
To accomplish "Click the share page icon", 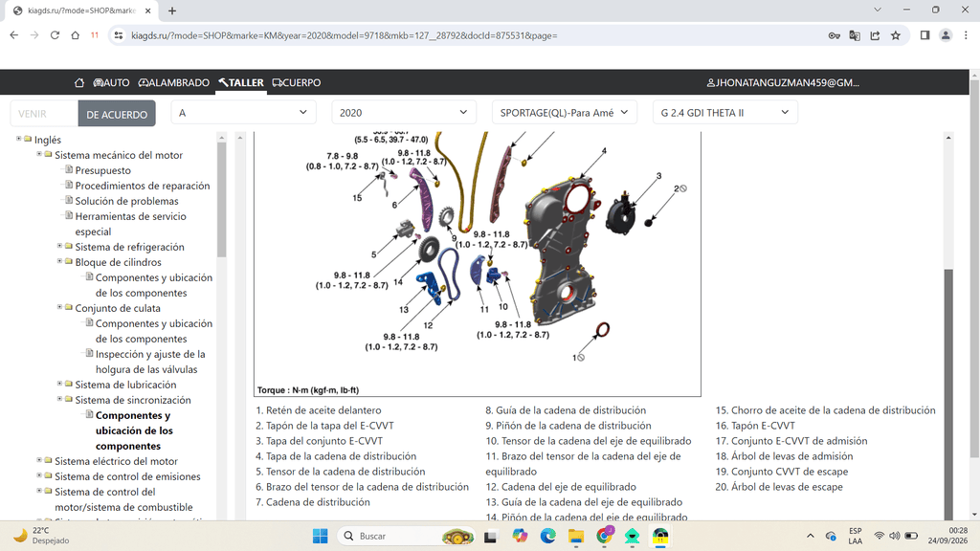I will [x=875, y=35].
